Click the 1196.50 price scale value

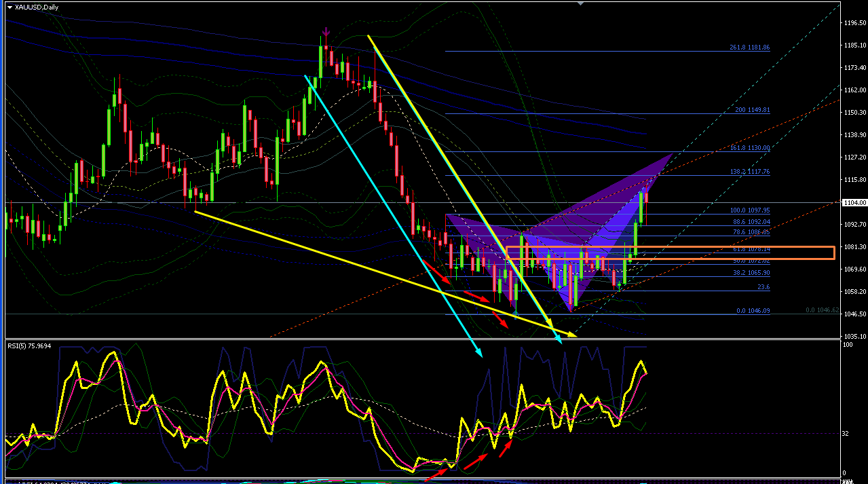point(854,22)
